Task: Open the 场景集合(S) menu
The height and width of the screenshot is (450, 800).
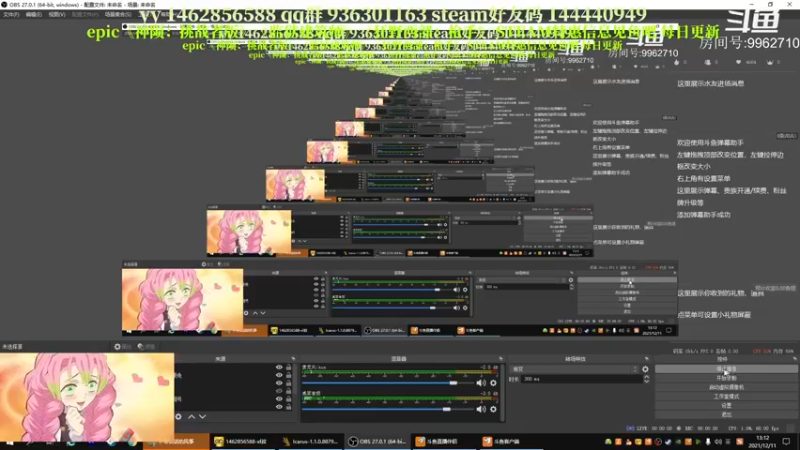Action: coord(118,14)
